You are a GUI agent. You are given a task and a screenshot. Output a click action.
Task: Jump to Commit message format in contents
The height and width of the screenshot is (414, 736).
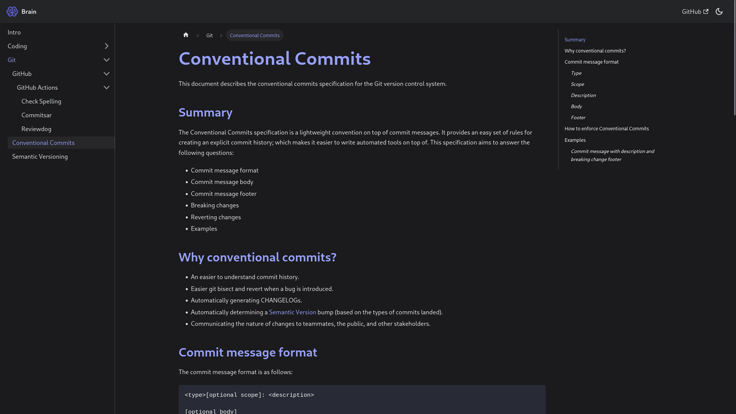(x=591, y=62)
